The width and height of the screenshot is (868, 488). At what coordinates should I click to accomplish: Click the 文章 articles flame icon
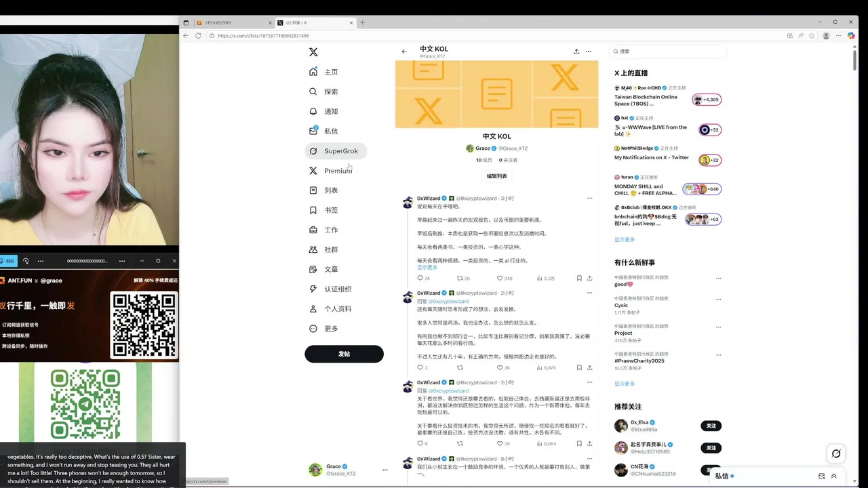(313, 269)
